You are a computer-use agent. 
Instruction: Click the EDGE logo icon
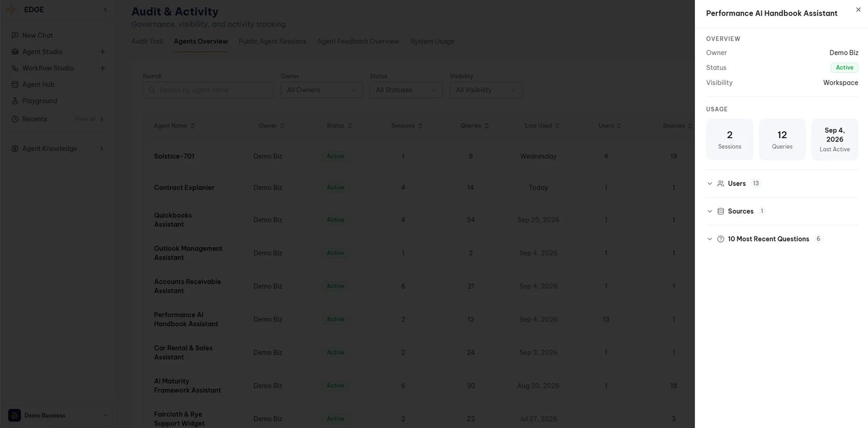11,10
